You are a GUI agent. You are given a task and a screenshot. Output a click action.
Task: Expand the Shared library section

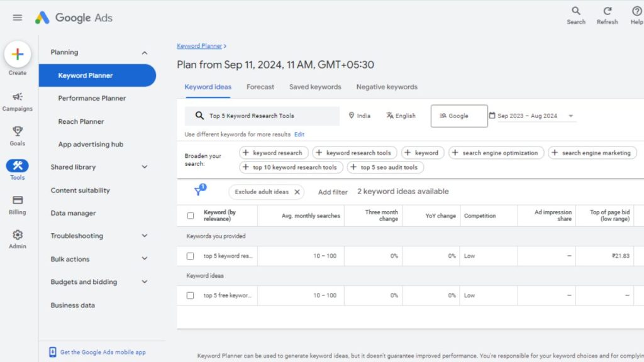pos(145,167)
